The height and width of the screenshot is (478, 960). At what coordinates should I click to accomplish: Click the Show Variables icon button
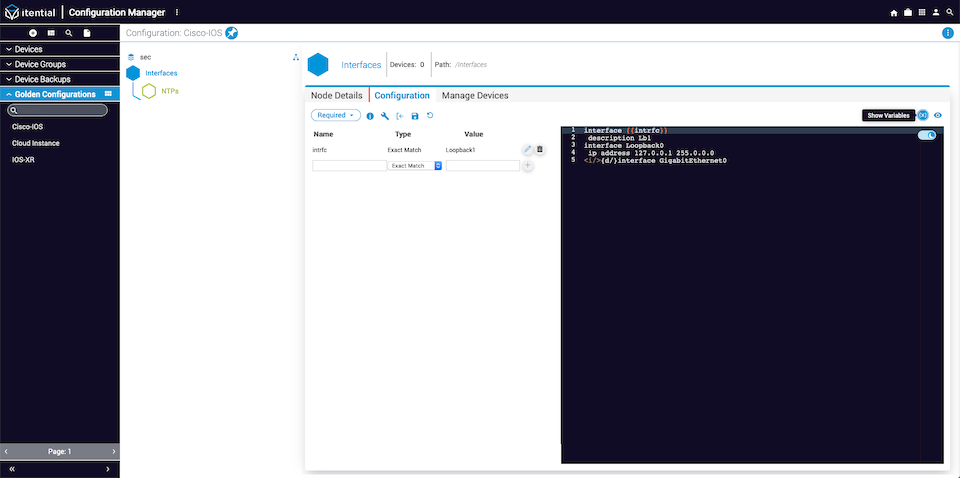923,115
